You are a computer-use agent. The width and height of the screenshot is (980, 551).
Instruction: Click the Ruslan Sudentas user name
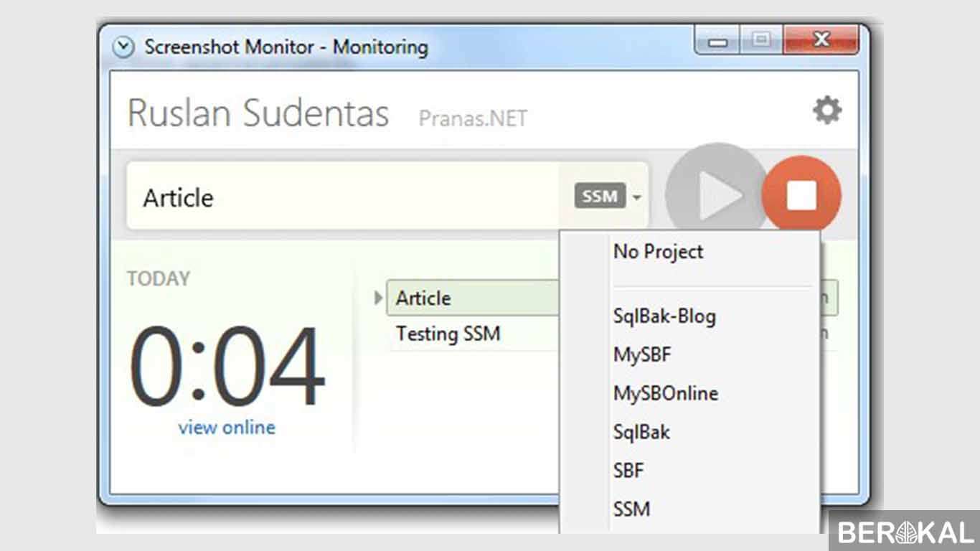(258, 113)
